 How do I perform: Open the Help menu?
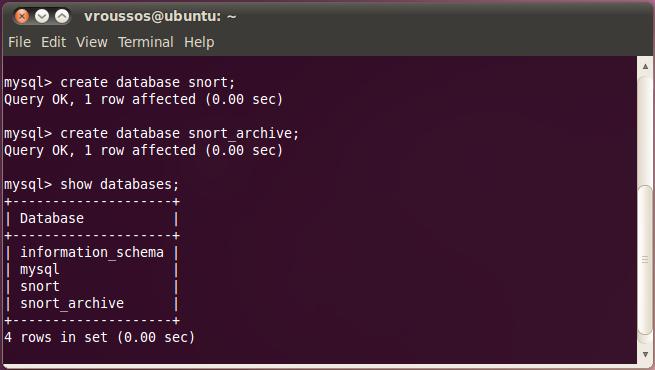199,42
